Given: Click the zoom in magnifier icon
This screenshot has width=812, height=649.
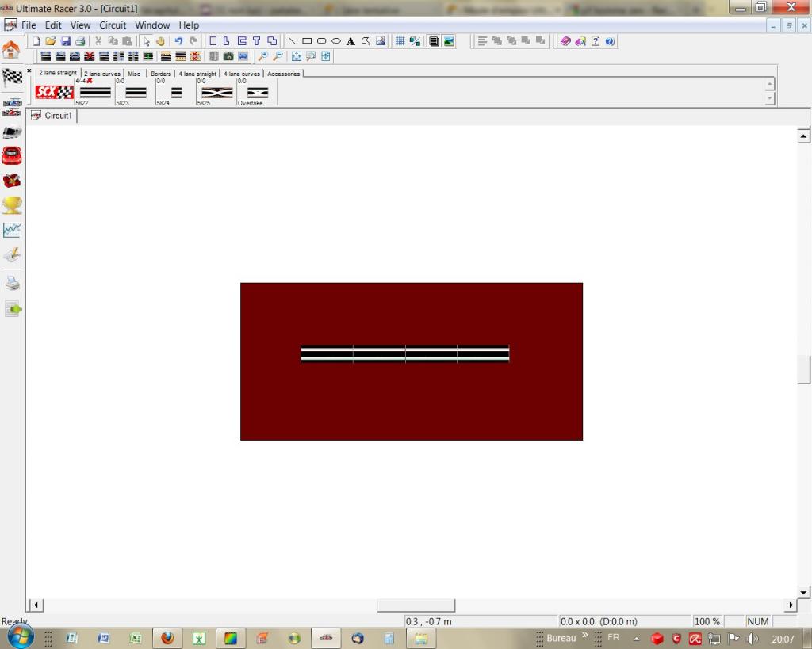Looking at the screenshot, I should tap(263, 56).
